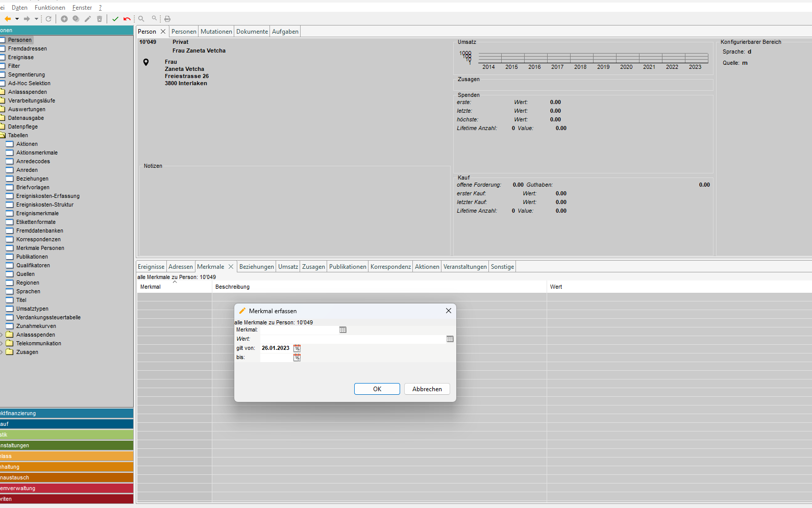
Task: Click the orange back arrow in toolbar
Action: click(8, 19)
